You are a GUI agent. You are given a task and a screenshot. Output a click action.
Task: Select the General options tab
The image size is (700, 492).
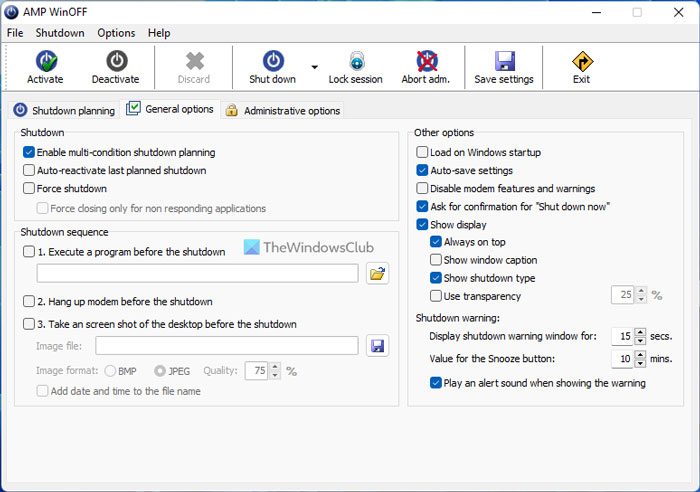click(x=170, y=109)
